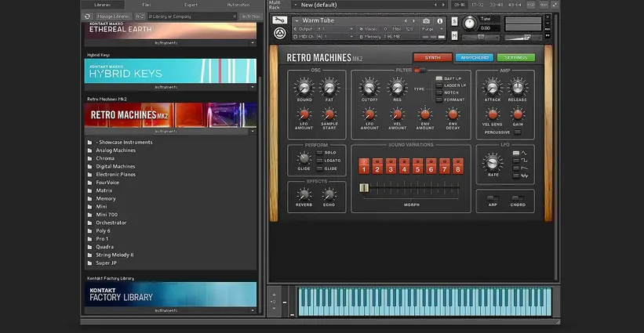
Task: Click the ENV DECAY filter knob
Action: pyautogui.click(x=453, y=114)
